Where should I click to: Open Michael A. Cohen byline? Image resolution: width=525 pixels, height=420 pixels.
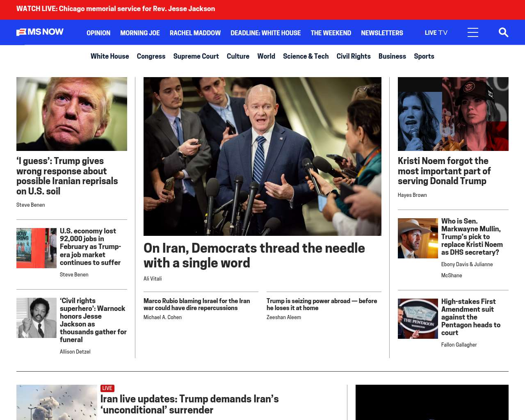162,317
